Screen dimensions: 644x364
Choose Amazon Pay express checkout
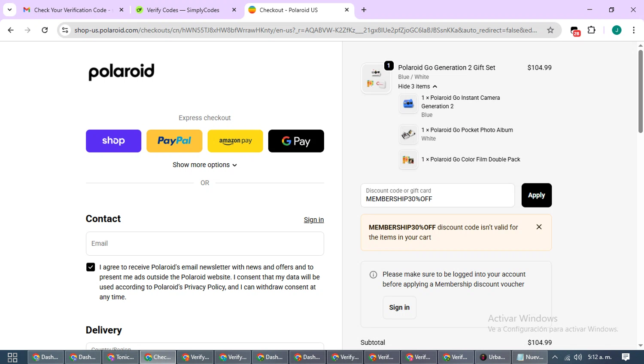(235, 141)
